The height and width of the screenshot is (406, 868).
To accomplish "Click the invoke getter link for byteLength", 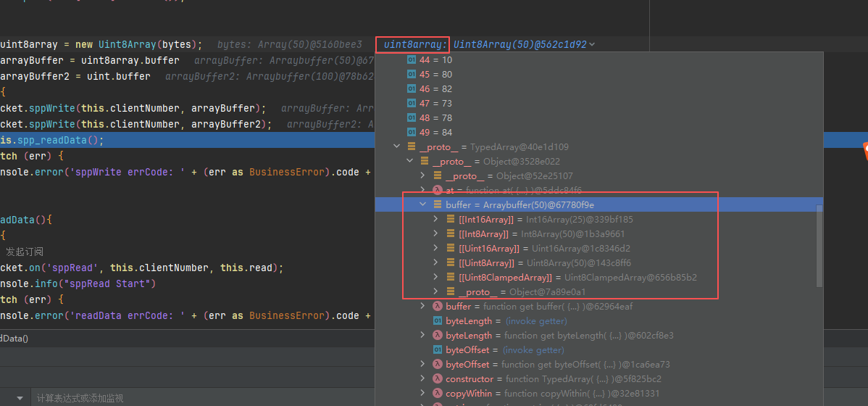I will point(535,321).
